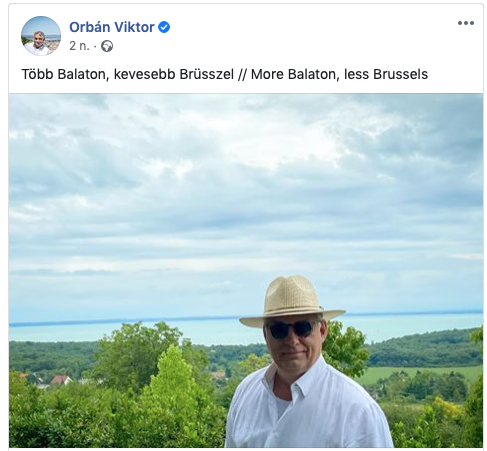Click the straw hat in the photo
The height and width of the screenshot is (451, 487).
coord(292,300)
